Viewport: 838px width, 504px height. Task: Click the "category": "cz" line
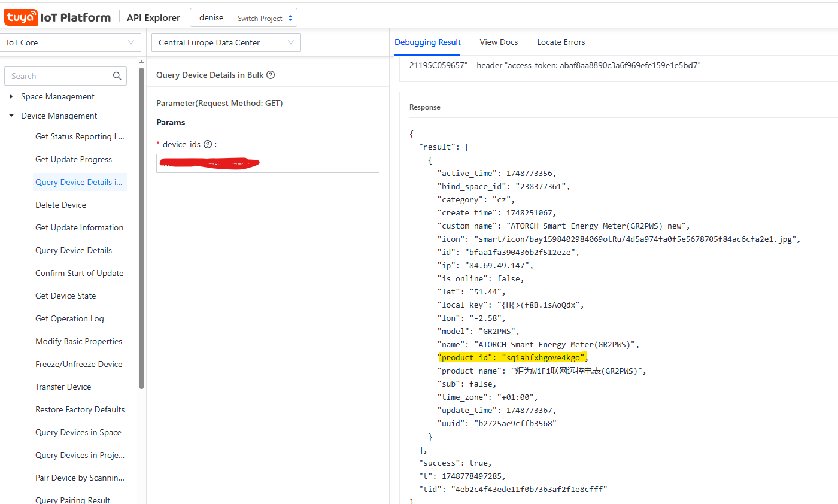pos(476,199)
